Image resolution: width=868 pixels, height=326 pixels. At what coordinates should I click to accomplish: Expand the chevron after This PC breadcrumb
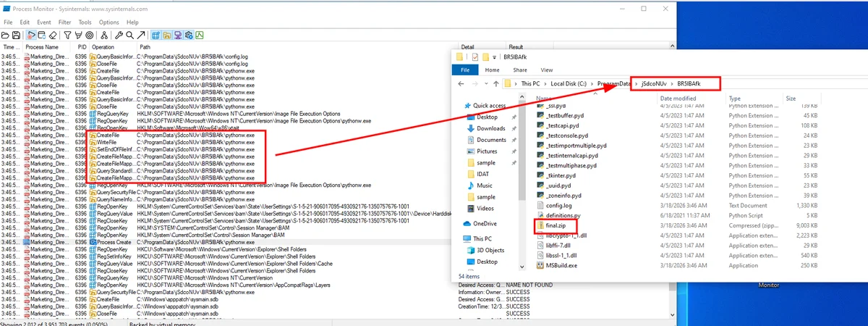[x=545, y=84]
